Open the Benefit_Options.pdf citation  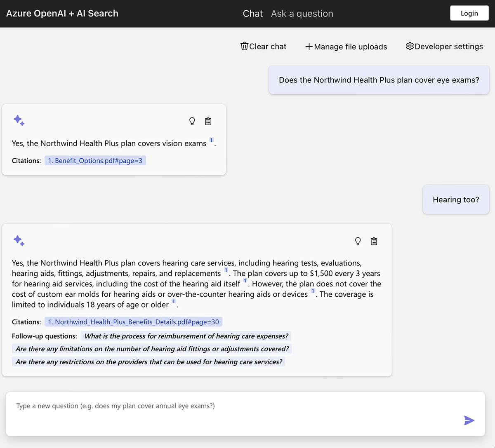click(x=95, y=160)
